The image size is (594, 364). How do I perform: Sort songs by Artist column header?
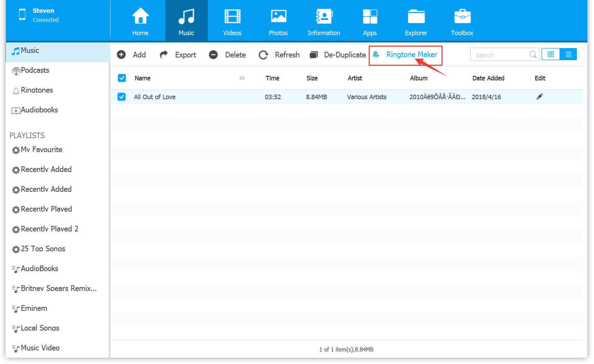354,78
